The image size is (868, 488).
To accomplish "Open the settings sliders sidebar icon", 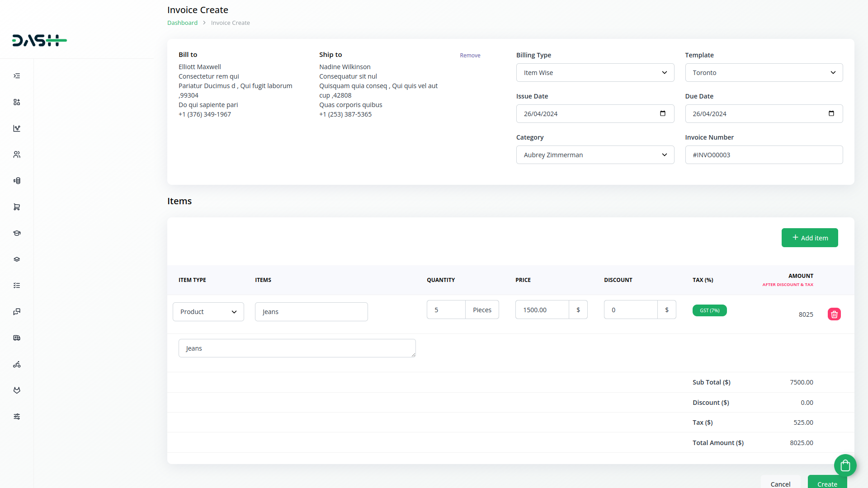I will [17, 417].
